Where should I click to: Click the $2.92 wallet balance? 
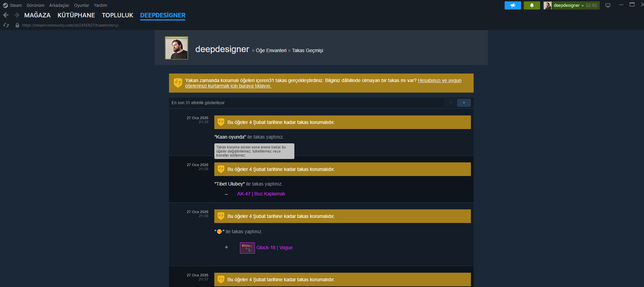(x=591, y=5)
